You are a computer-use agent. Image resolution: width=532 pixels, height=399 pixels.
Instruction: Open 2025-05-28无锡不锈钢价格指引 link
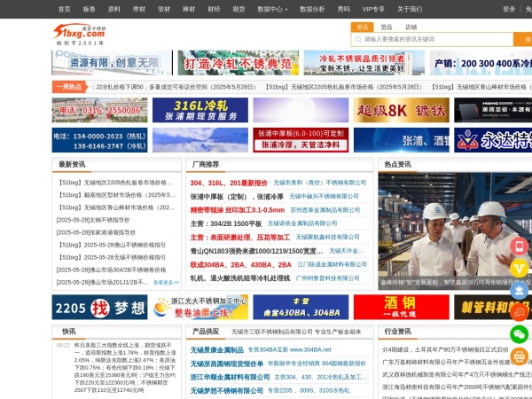point(112,257)
